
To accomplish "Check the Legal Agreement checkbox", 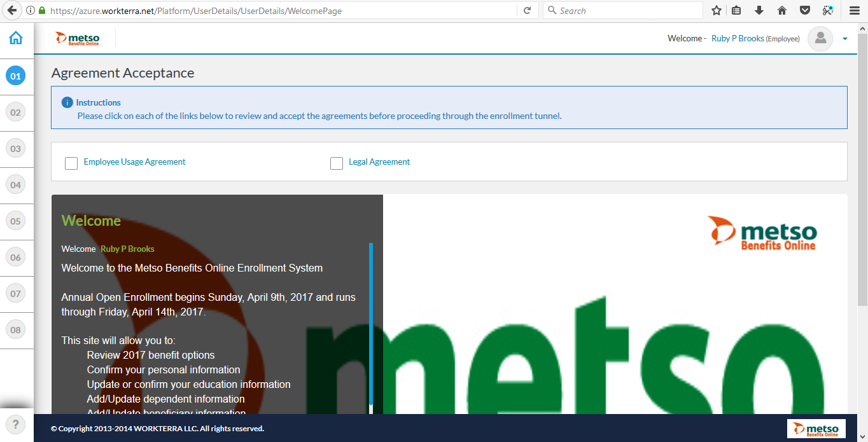I will [x=337, y=163].
